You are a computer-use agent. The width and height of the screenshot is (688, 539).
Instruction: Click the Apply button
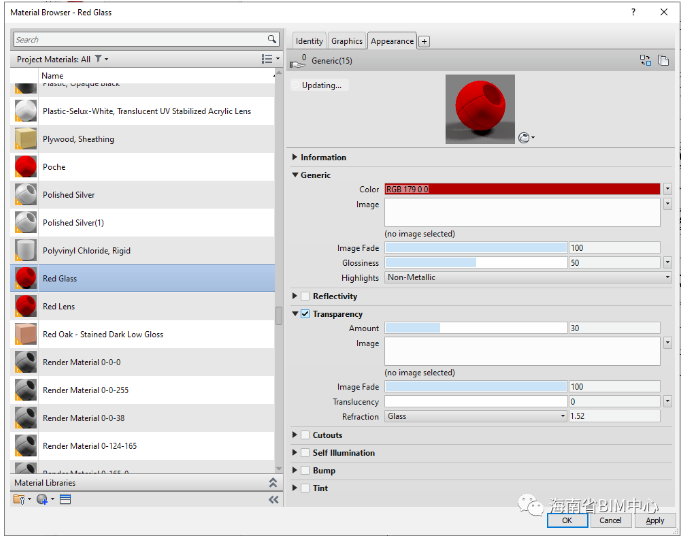point(657,522)
